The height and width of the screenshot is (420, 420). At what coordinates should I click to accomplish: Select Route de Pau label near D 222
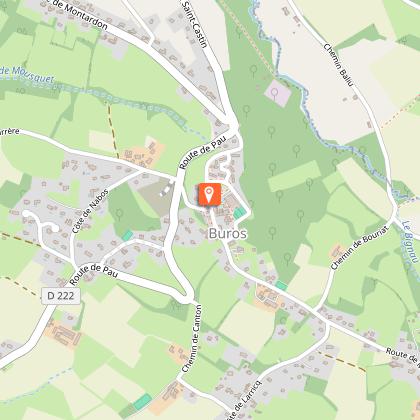[x=94, y=274]
